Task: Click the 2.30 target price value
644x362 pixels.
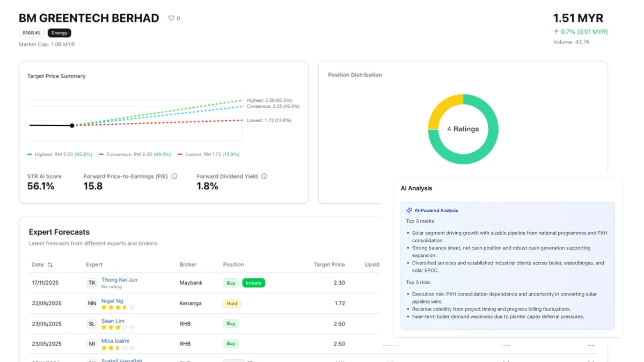Action: [339, 283]
